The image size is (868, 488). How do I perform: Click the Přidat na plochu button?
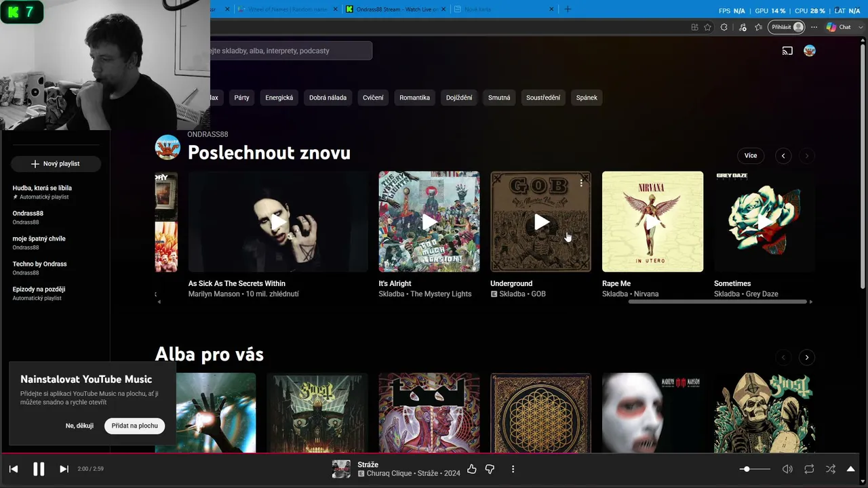[x=134, y=426]
